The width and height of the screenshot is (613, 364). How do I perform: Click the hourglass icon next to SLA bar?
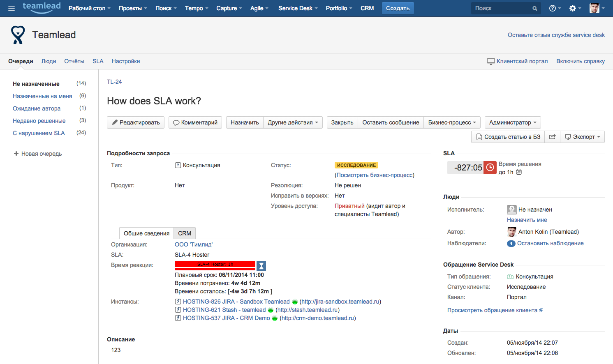click(261, 266)
